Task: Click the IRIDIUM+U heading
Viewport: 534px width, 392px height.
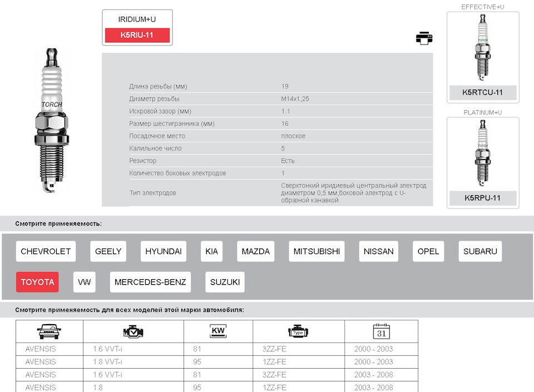Action: tap(137, 19)
